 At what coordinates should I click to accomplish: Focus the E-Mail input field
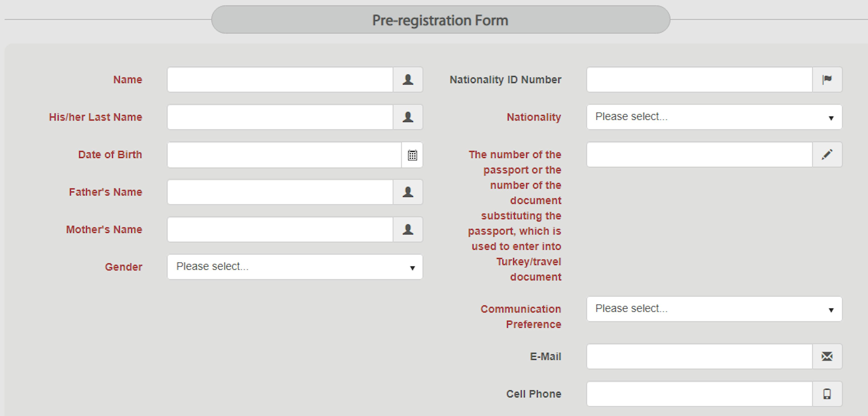(700, 356)
